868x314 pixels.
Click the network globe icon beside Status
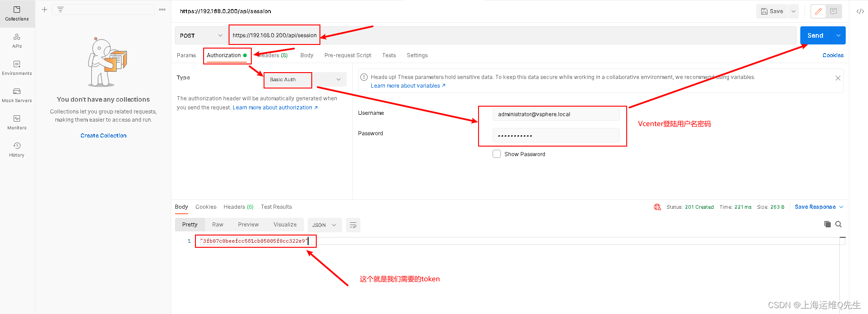pos(657,207)
